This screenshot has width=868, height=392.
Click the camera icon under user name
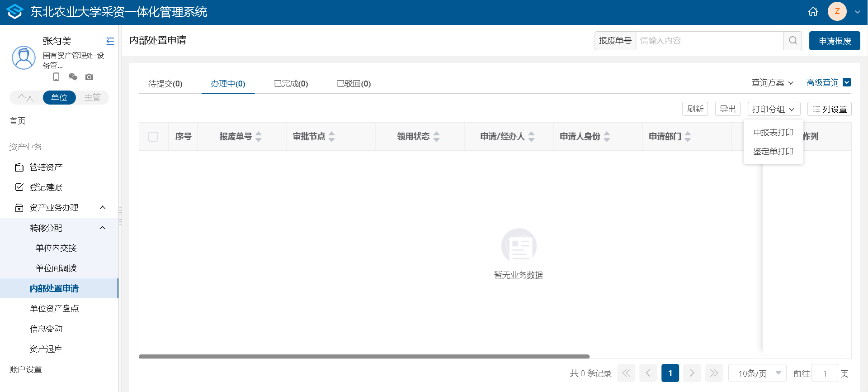(90, 77)
